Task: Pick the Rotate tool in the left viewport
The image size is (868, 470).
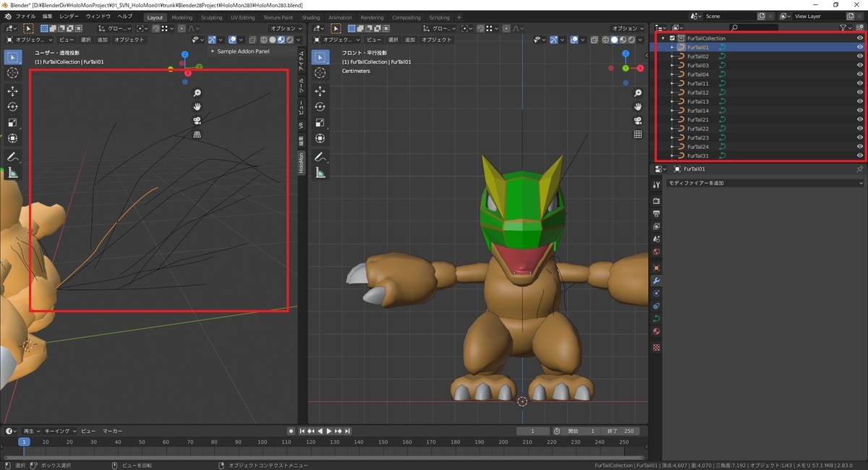Action: 13,107
